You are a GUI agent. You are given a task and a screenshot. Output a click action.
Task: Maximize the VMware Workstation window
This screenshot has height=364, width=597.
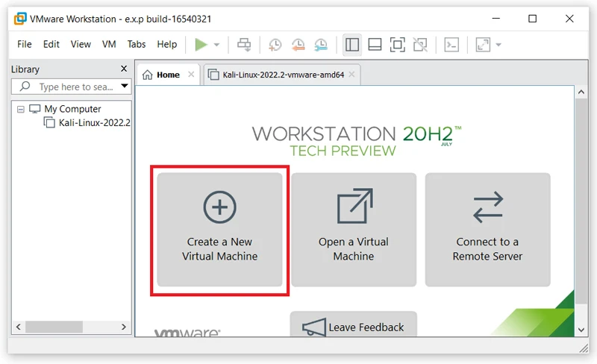(532, 19)
